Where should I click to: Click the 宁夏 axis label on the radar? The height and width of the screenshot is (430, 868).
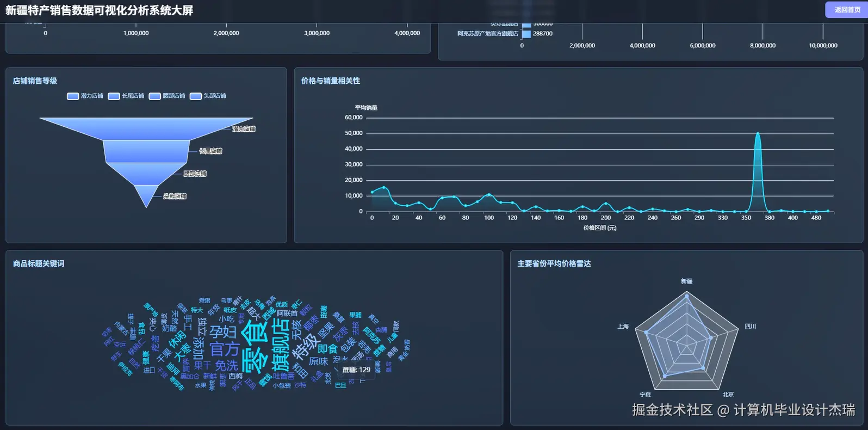(x=646, y=395)
